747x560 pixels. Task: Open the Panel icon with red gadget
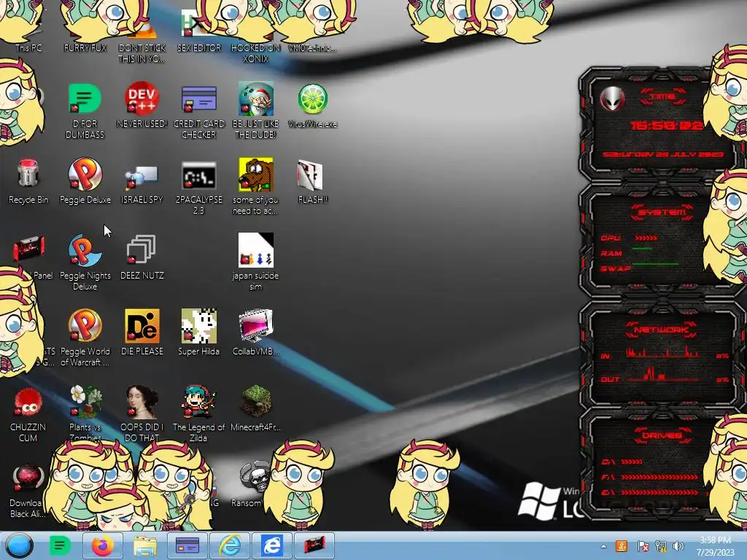coord(28,249)
